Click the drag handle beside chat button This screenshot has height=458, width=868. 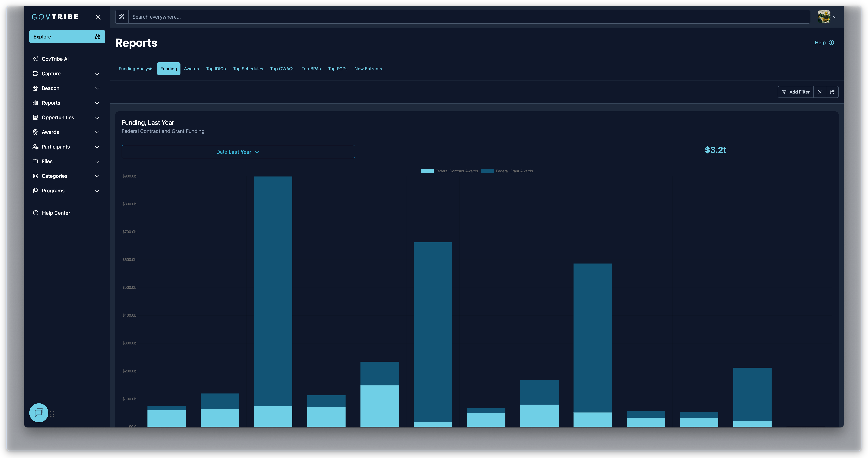tap(52, 414)
